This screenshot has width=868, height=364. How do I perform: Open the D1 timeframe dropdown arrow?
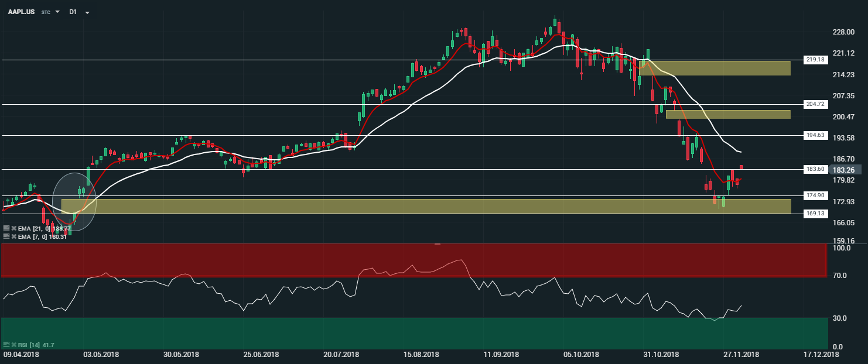(87, 12)
